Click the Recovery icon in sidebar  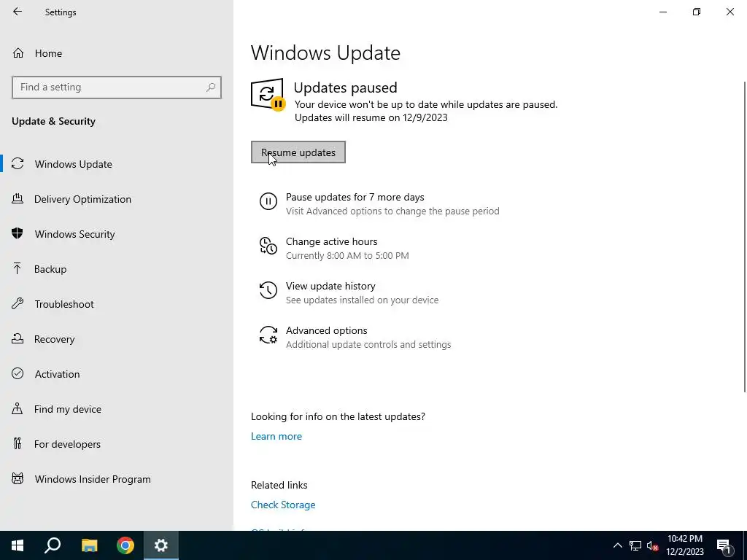tap(18, 339)
